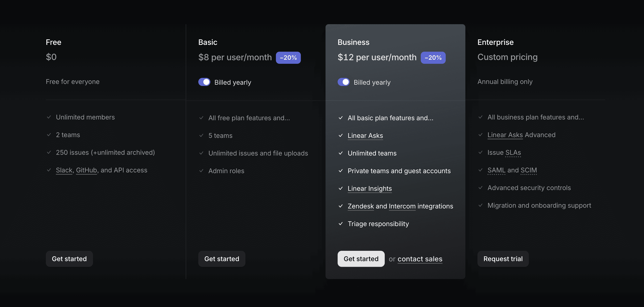The height and width of the screenshot is (307, 644).
Task: Click the SLAs dotted-underlined term
Action: (x=513, y=153)
